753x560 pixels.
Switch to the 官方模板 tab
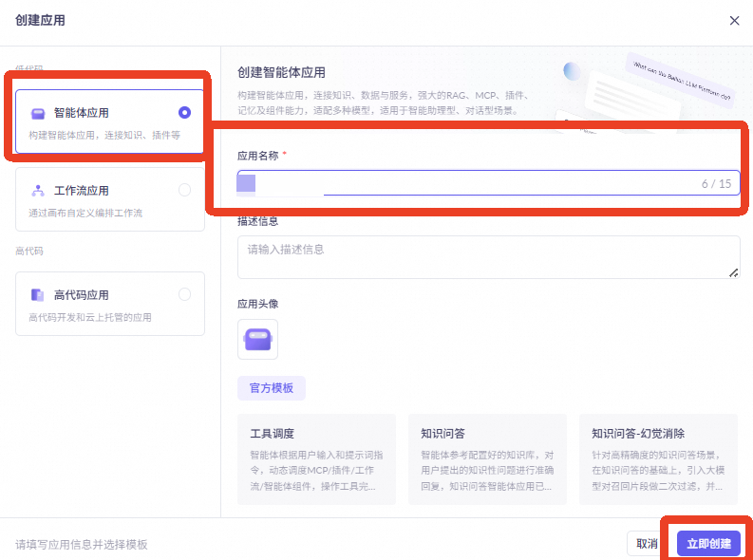(272, 388)
